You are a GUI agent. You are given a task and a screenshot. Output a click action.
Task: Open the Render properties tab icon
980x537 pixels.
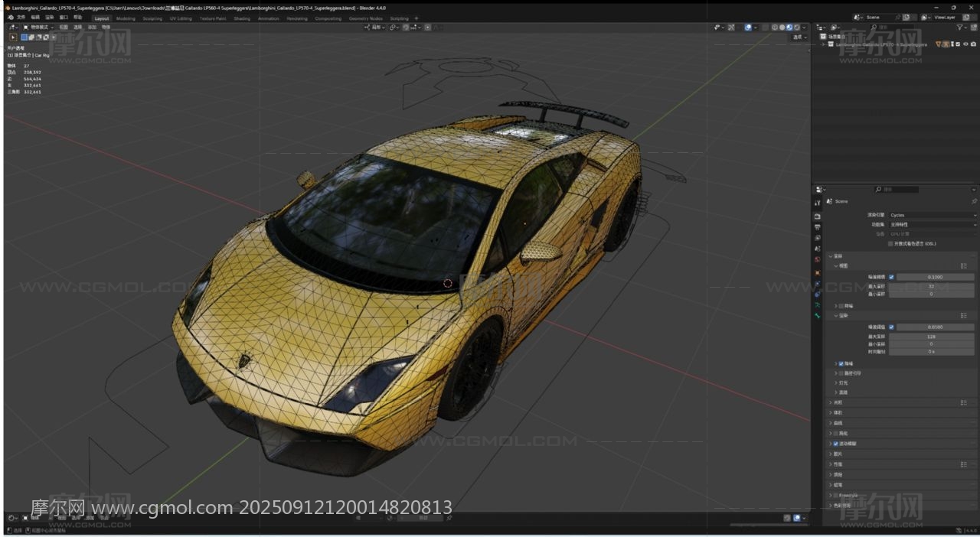pos(818,216)
